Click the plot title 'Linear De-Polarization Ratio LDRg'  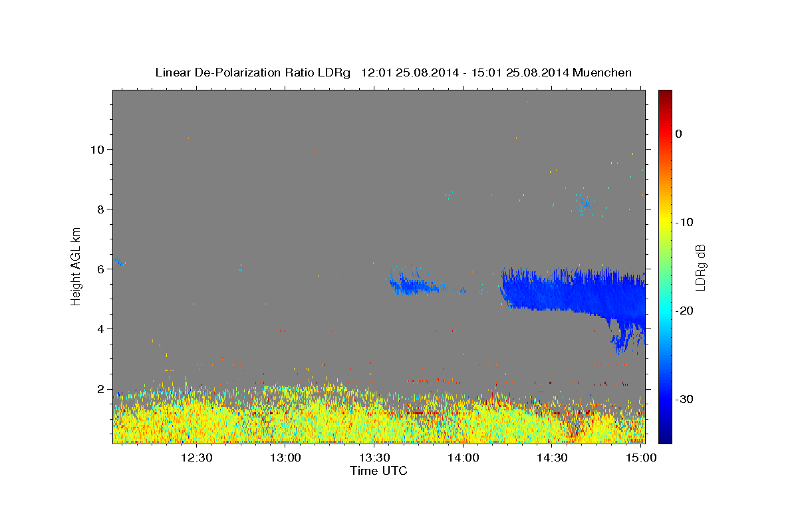(253, 72)
